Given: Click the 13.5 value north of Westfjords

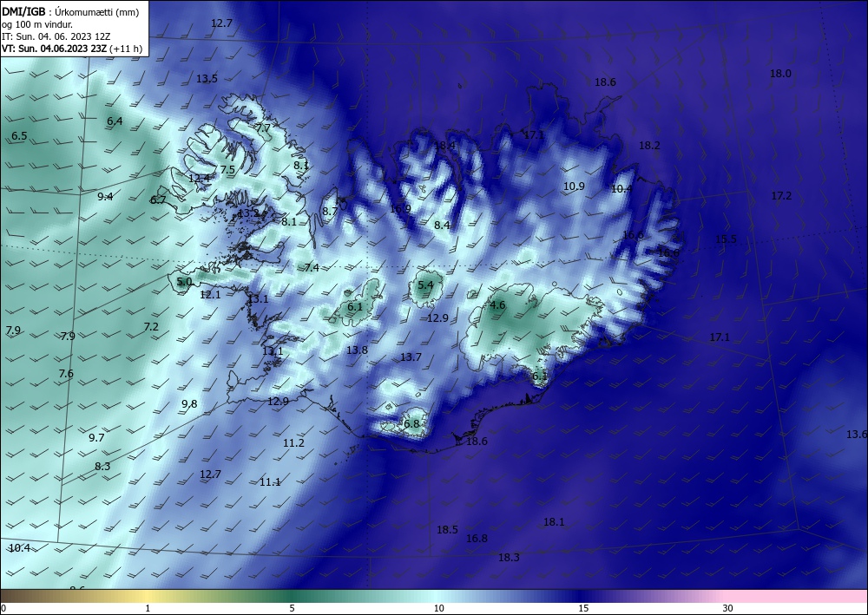Looking at the screenshot, I should pyautogui.click(x=207, y=79).
